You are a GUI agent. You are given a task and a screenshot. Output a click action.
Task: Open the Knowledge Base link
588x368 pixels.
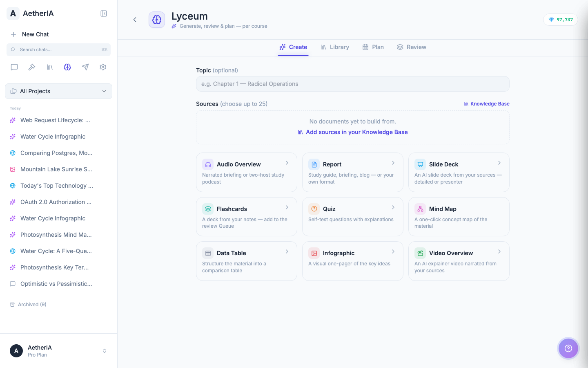[x=487, y=104]
